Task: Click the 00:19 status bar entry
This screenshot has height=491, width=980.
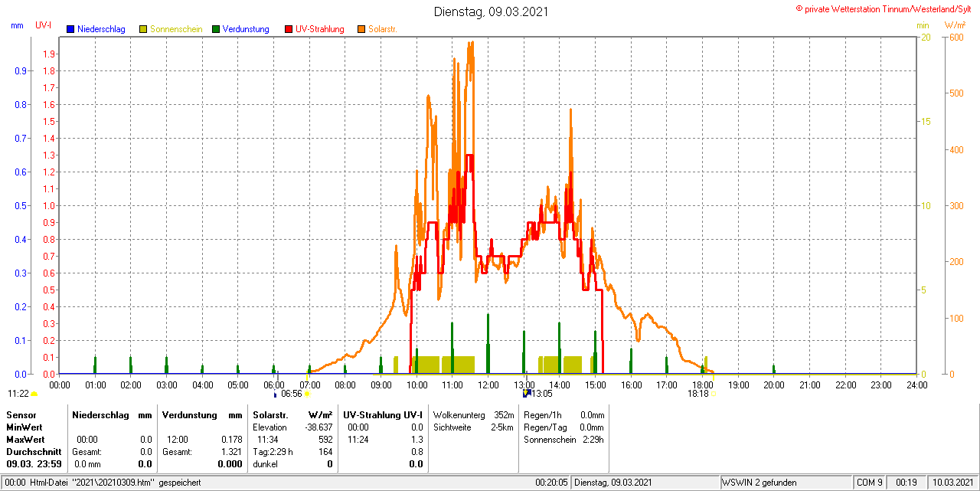Action: [x=906, y=483]
